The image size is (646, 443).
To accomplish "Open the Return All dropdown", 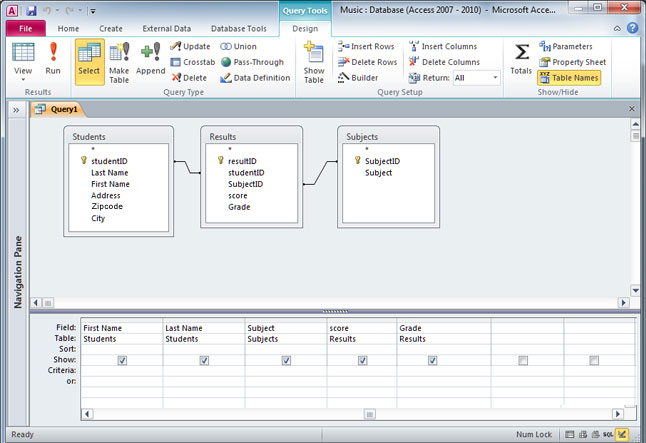I will click(x=495, y=77).
